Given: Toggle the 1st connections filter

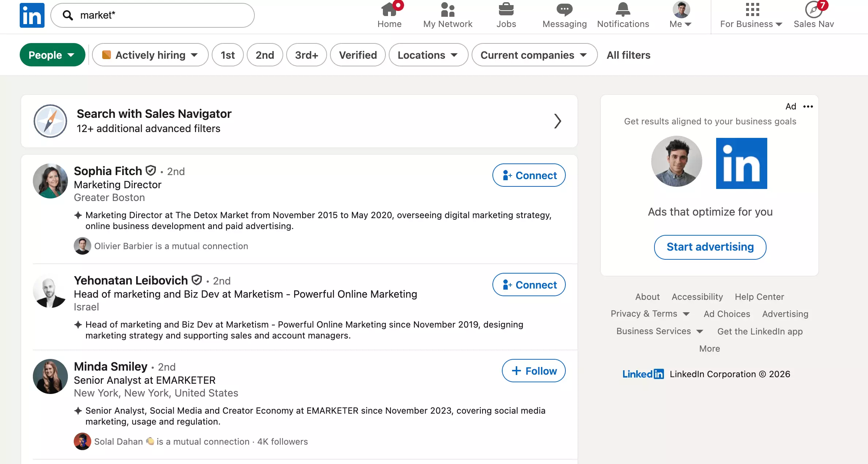Looking at the screenshot, I should [228, 55].
